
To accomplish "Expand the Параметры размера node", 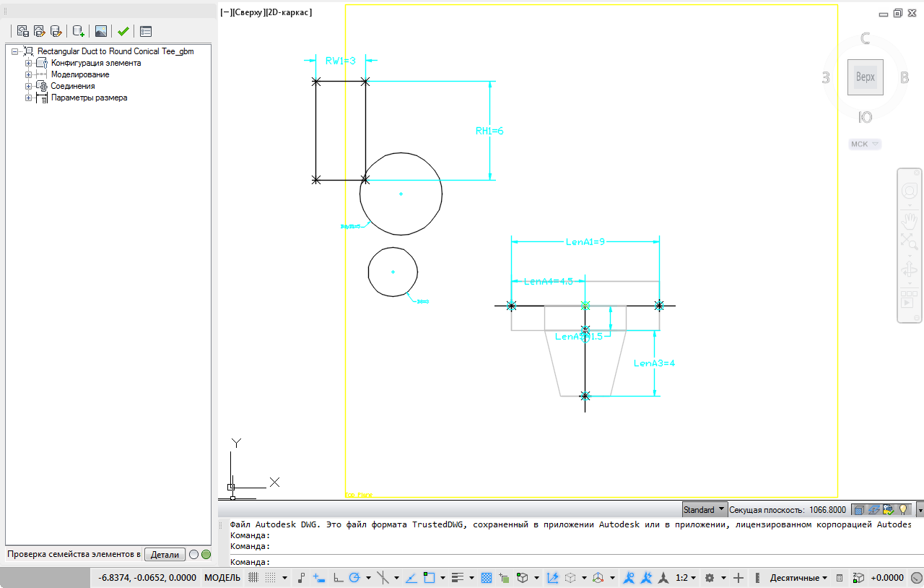I will coord(29,98).
